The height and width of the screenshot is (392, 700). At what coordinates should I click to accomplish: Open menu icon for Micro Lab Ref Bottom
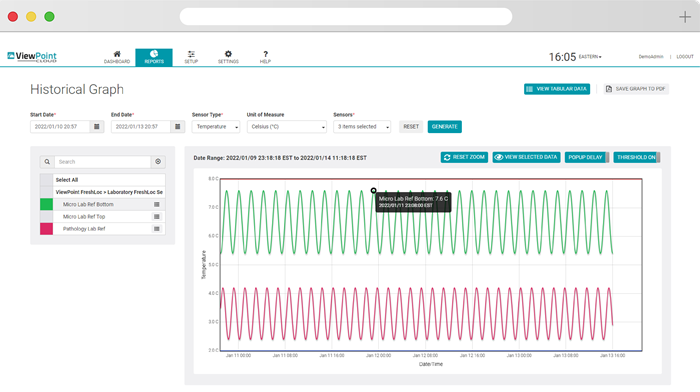coord(157,204)
